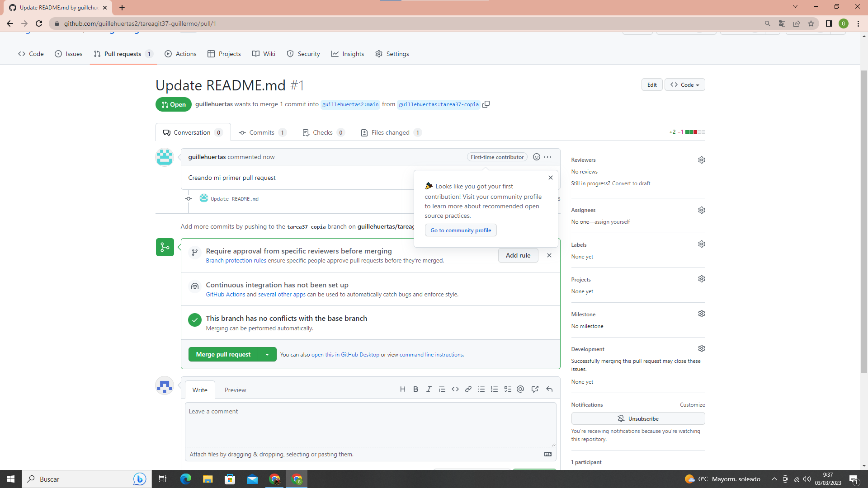Open the comment options menu (three dots)
The width and height of the screenshot is (868, 488).
click(547, 157)
